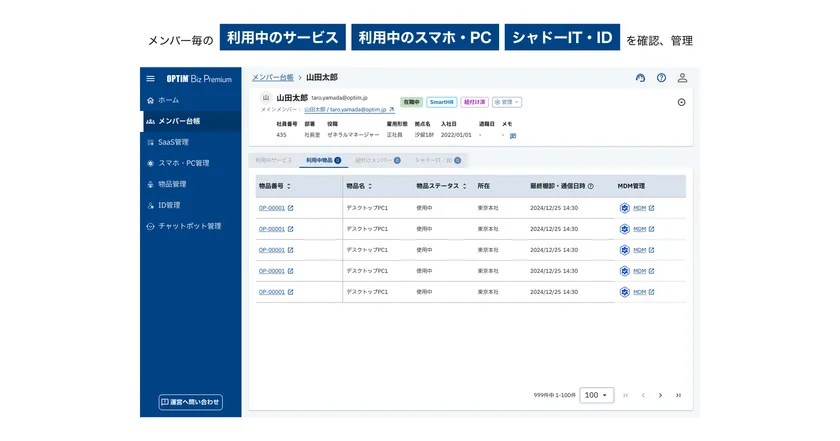840x441 pixels.
Task: Open the first row MDM link
Action: click(638, 208)
